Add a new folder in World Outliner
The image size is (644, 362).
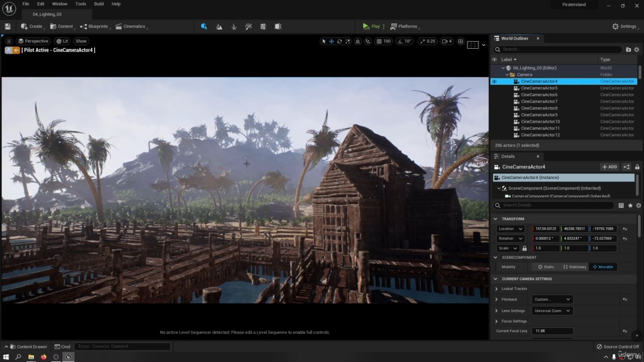pyautogui.click(x=628, y=49)
